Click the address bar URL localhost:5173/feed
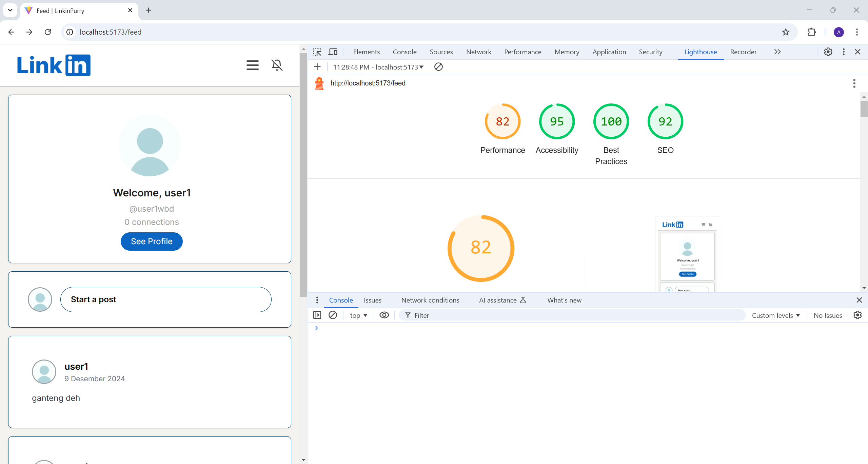868x464 pixels. tap(111, 32)
